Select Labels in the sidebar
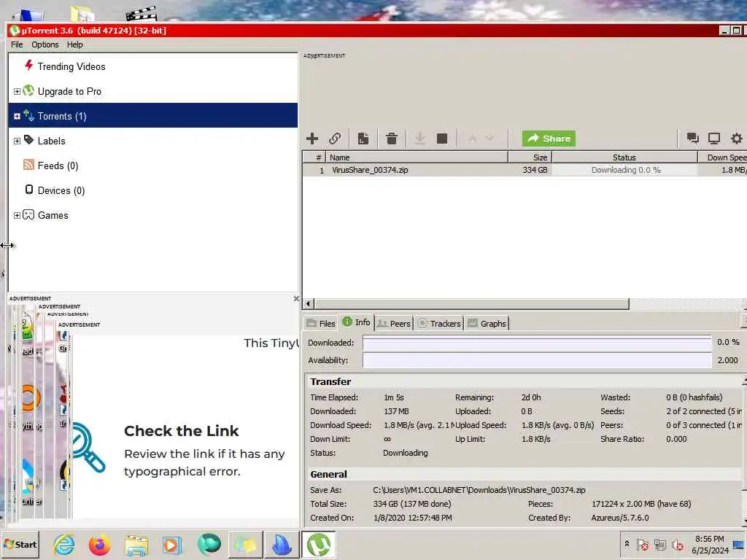Viewport: 747px width, 560px height. (x=52, y=141)
